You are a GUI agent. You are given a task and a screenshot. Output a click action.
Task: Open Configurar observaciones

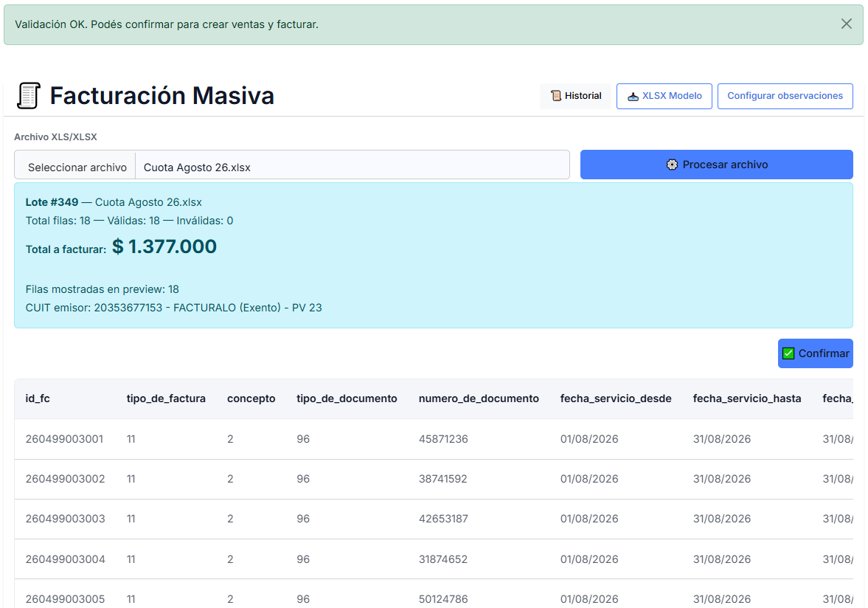click(x=785, y=96)
